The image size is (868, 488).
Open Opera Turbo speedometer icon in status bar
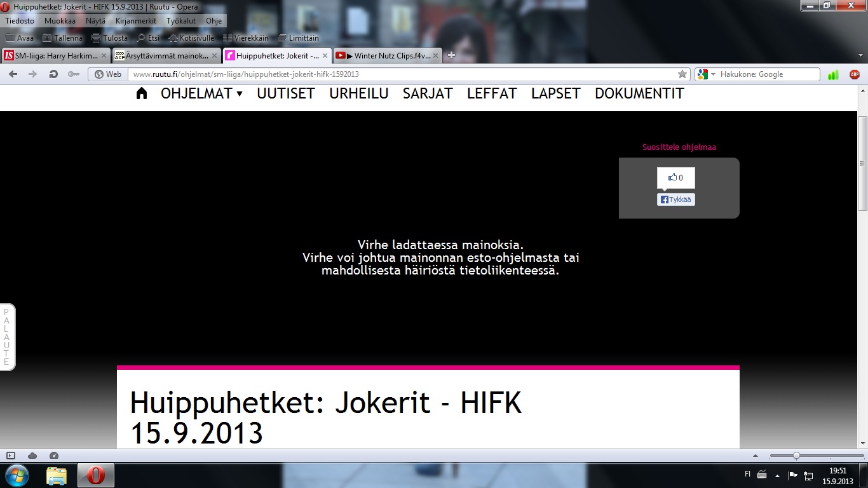54,456
